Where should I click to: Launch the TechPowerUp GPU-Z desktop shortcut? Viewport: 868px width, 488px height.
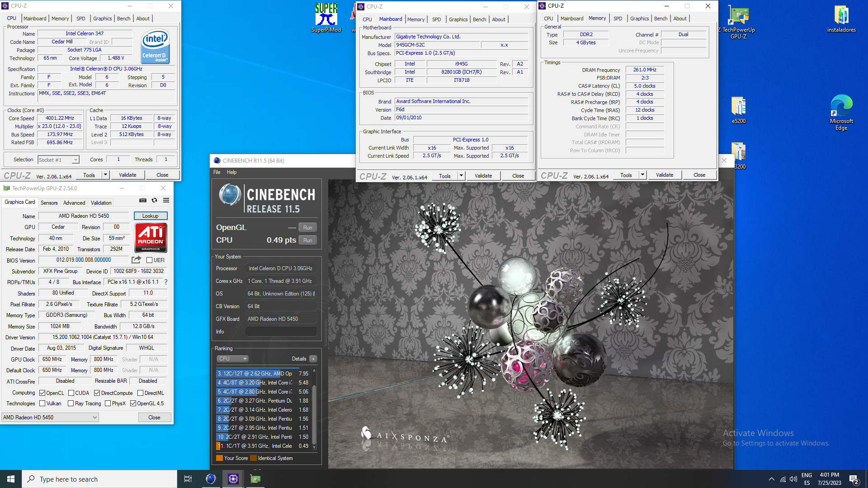coord(738,23)
